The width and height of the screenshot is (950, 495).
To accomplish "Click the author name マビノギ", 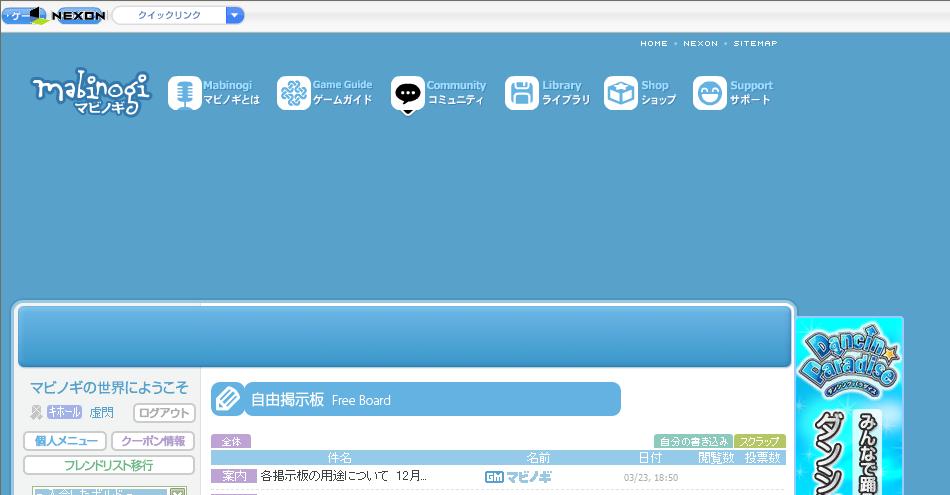I will [529, 477].
